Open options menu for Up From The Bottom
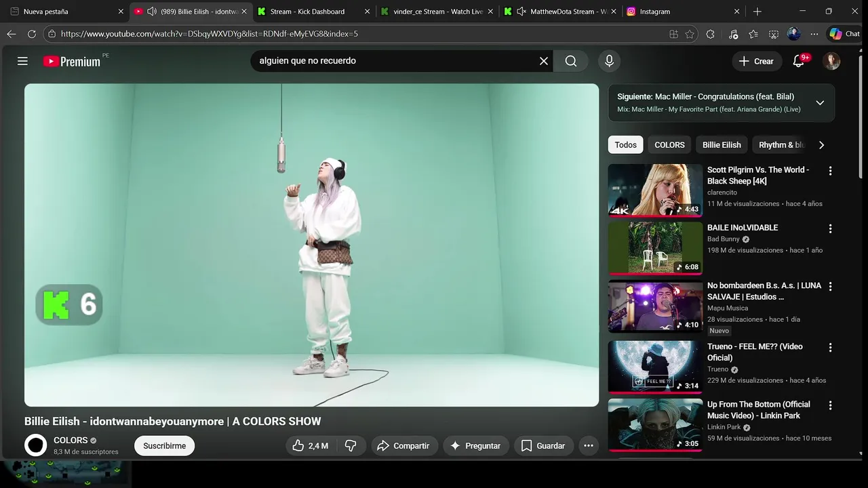The width and height of the screenshot is (868, 488). (x=830, y=405)
